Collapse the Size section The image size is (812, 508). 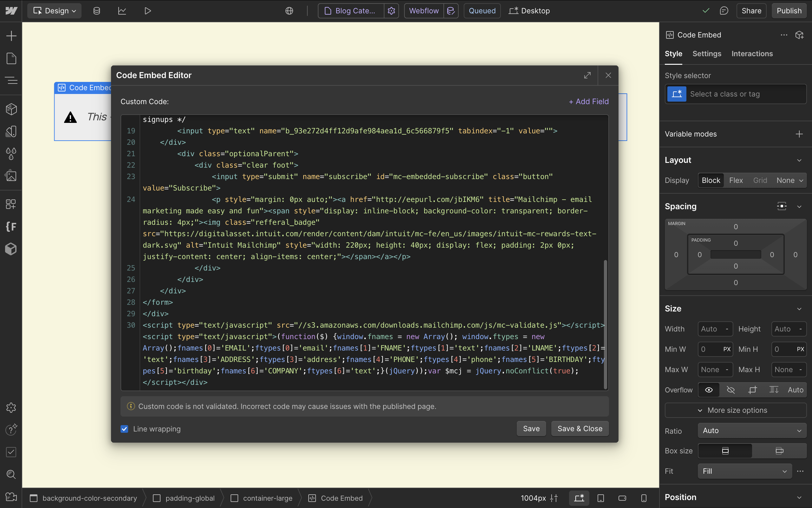[799, 309]
